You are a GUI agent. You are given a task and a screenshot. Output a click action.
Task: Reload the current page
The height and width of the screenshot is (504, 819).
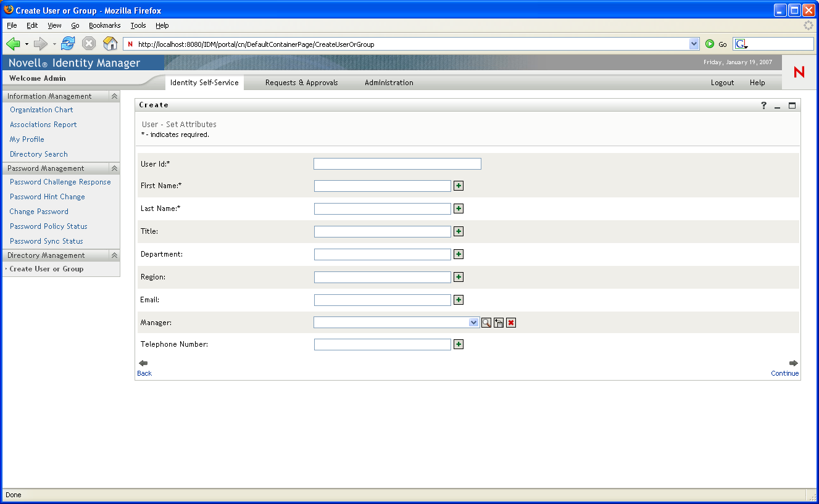coord(68,44)
